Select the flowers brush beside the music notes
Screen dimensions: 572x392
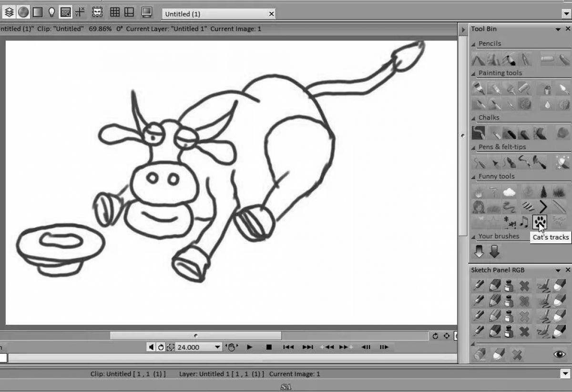[x=510, y=222]
